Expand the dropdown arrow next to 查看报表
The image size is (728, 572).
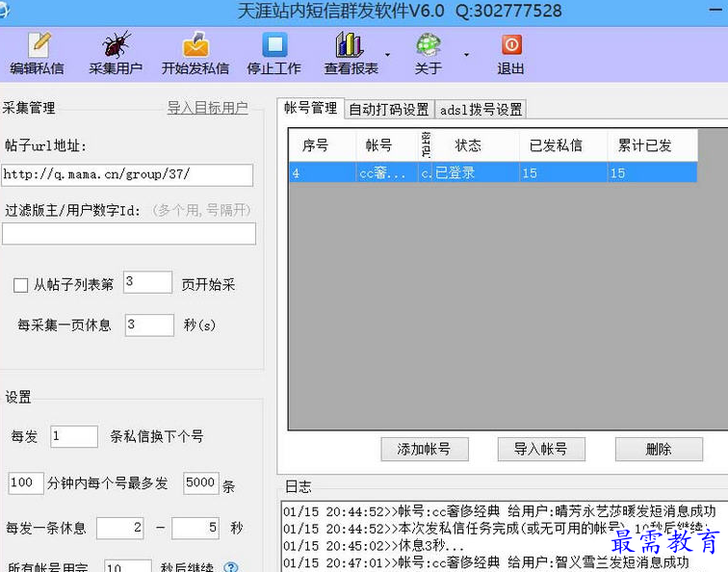(x=387, y=55)
